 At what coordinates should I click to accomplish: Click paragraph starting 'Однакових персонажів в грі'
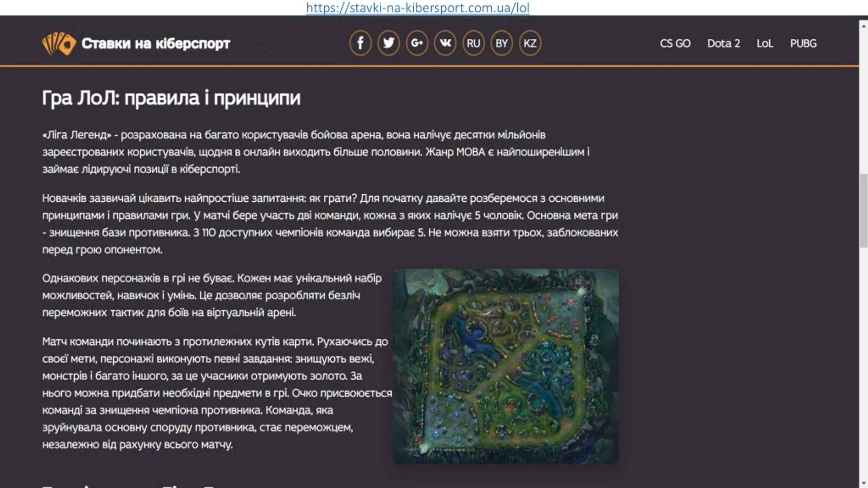point(212,295)
